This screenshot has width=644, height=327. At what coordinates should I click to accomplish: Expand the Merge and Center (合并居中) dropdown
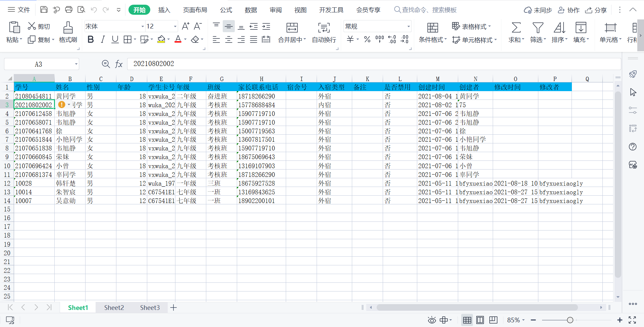pyautogui.click(x=305, y=40)
